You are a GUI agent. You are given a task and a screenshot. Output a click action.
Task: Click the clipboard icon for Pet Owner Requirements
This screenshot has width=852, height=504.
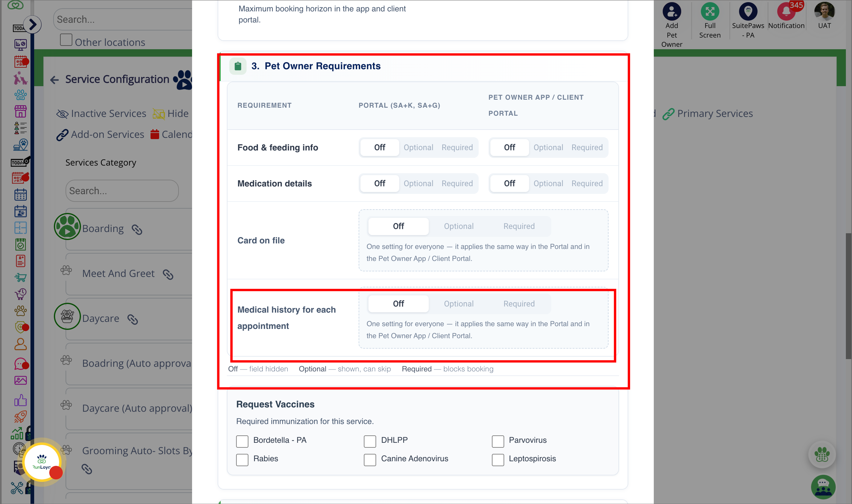pos(238,66)
